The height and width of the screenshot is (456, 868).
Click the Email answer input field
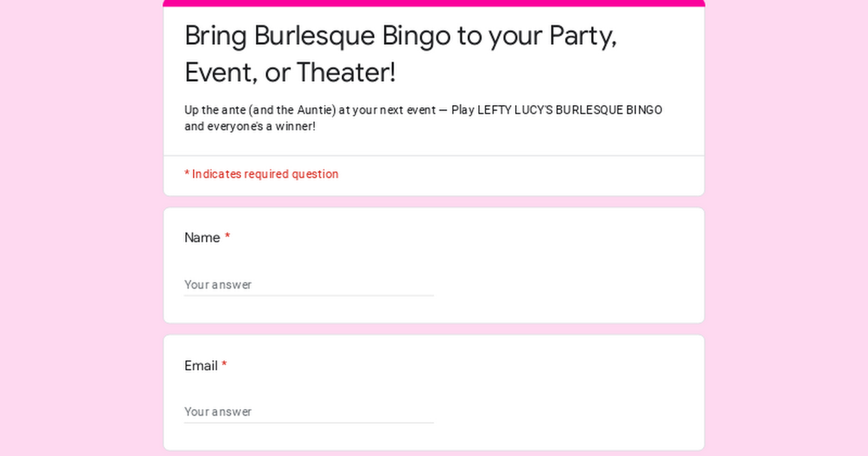tap(304, 413)
